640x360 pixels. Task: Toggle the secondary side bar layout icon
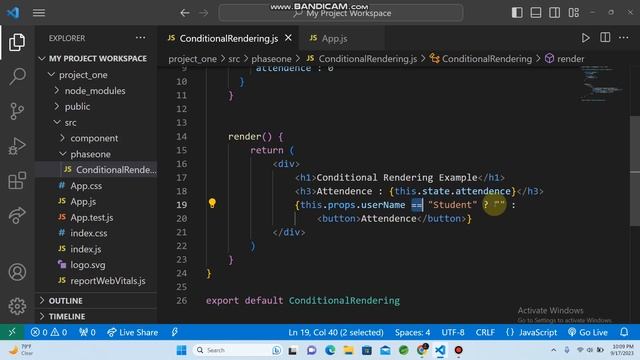click(x=555, y=13)
